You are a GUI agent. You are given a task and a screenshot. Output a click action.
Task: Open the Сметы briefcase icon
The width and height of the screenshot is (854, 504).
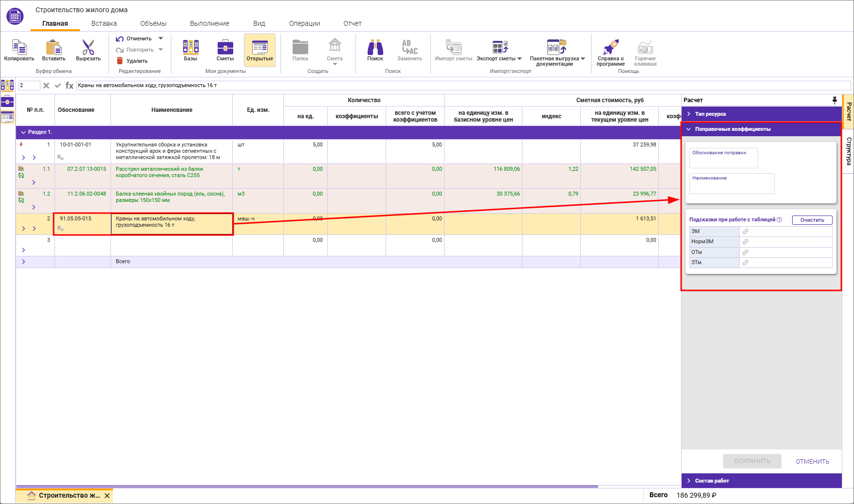(x=225, y=48)
